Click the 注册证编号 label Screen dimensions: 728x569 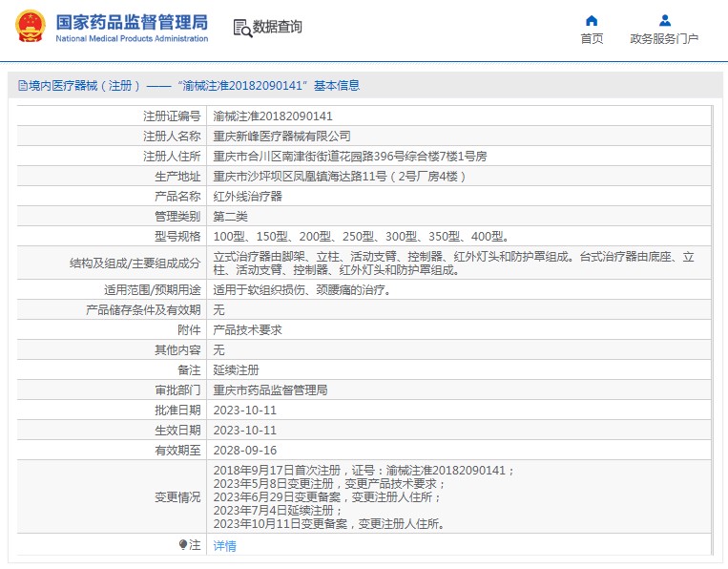[x=172, y=116]
